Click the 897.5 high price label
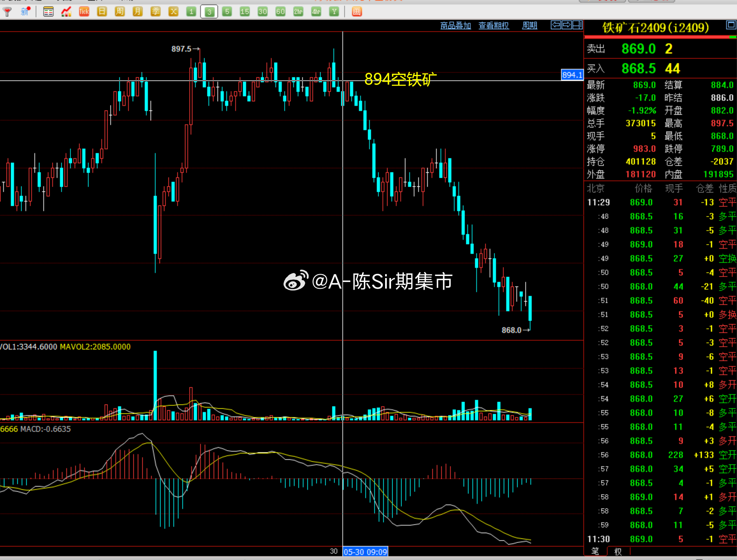Image resolution: width=737 pixels, height=560 pixels. coord(181,49)
